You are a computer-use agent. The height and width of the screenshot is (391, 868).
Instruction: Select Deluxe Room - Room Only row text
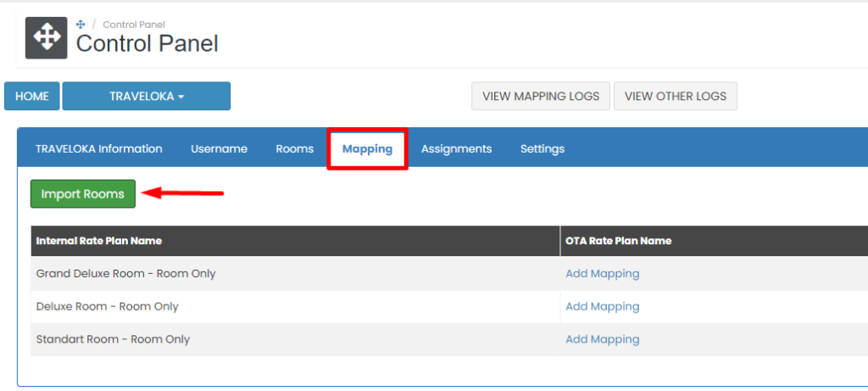pyautogui.click(x=108, y=307)
